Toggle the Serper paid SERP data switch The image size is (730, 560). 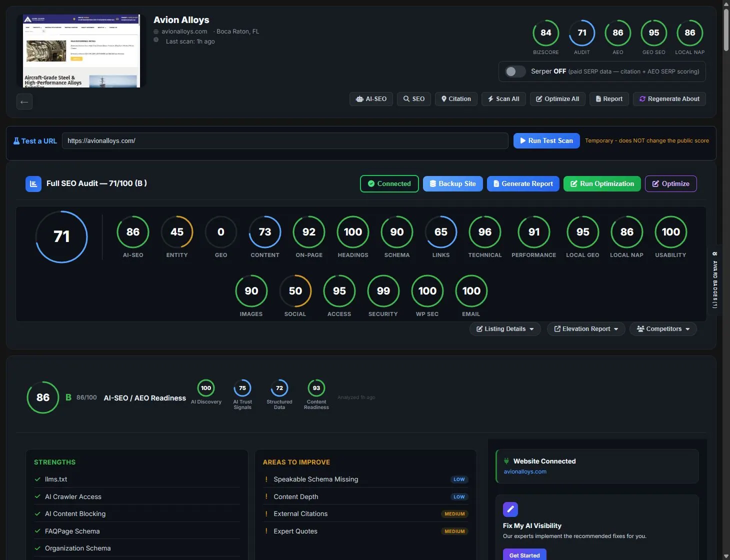pos(515,71)
